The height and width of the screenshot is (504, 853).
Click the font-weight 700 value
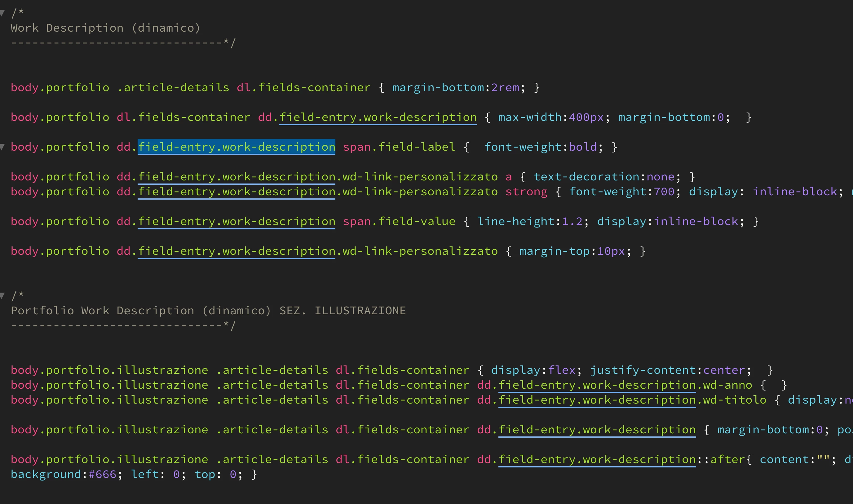[x=664, y=192]
